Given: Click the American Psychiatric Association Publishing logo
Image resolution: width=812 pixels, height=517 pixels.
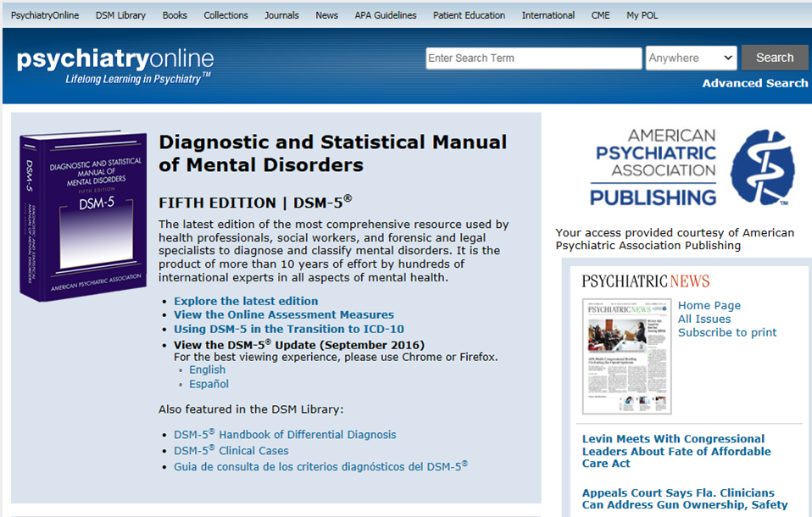Looking at the screenshot, I should point(692,167).
